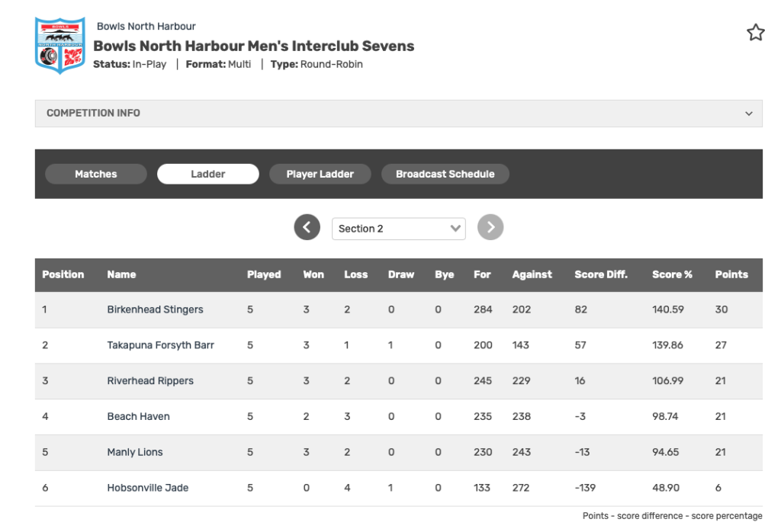The width and height of the screenshot is (781, 532).
Task: Open the Section 2 dropdown
Action: click(398, 229)
